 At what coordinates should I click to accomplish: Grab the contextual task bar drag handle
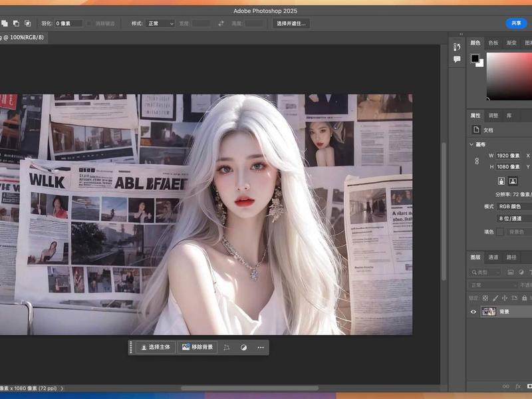click(x=130, y=347)
